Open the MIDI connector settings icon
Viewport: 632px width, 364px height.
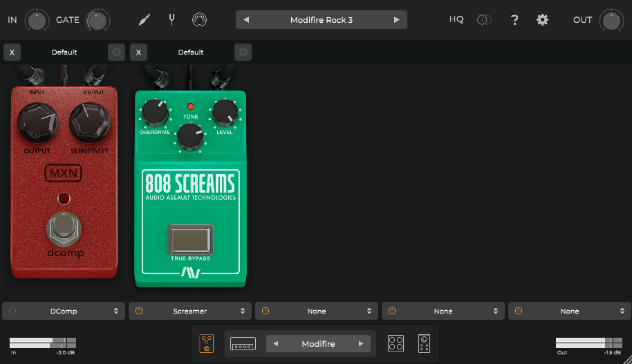(199, 19)
